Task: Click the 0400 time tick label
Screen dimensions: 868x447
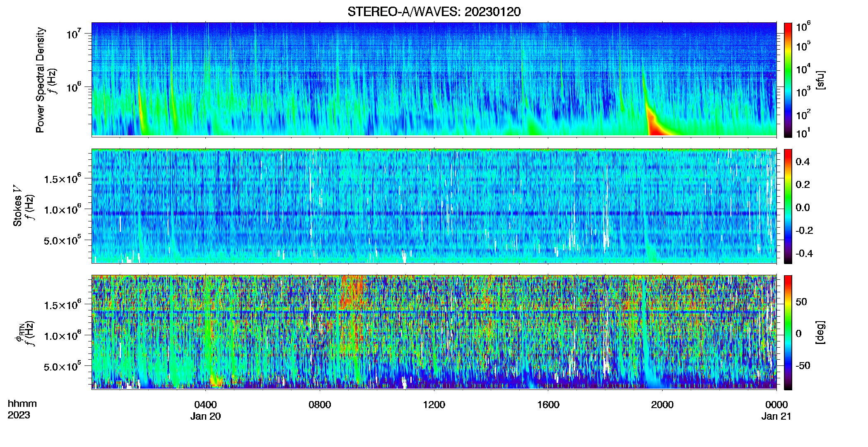Action: [x=205, y=405]
